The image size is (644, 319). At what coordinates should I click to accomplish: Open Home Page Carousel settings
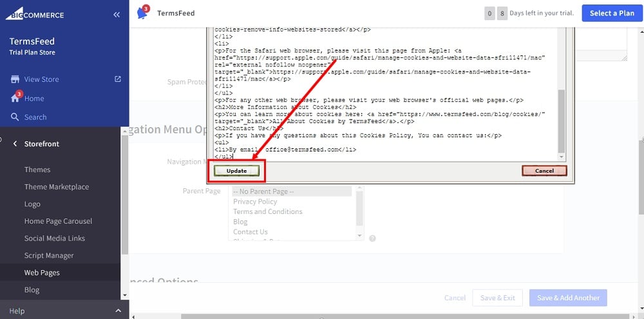(x=59, y=221)
